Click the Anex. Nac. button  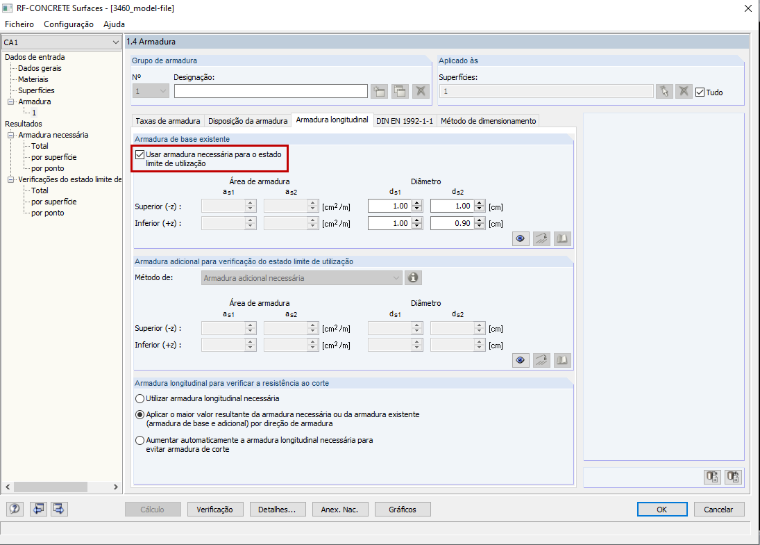coord(340,510)
